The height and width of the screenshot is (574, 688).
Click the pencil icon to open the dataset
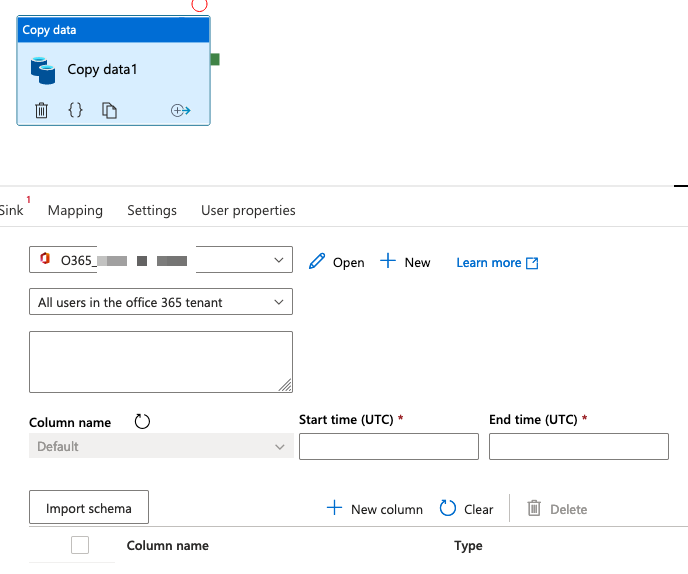(x=317, y=261)
